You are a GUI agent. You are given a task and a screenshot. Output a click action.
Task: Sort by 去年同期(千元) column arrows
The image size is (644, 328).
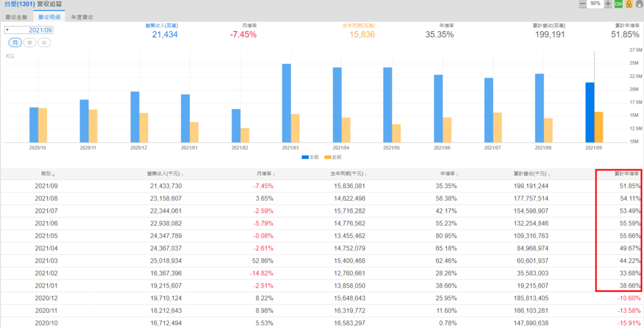pos(366,174)
